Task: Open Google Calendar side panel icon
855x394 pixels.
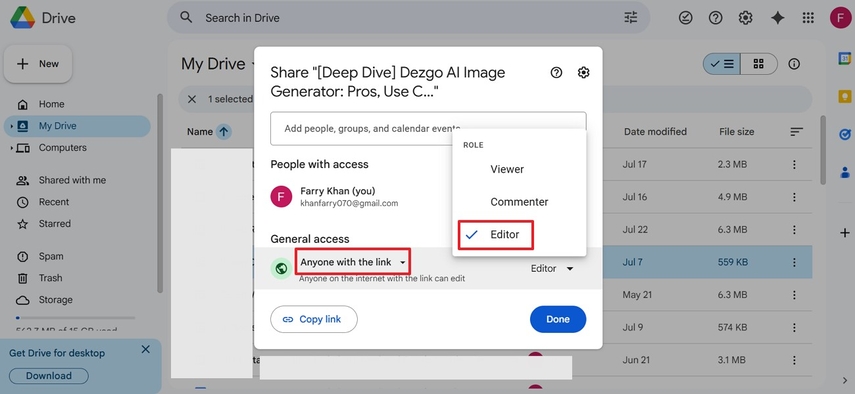Action: click(x=845, y=59)
